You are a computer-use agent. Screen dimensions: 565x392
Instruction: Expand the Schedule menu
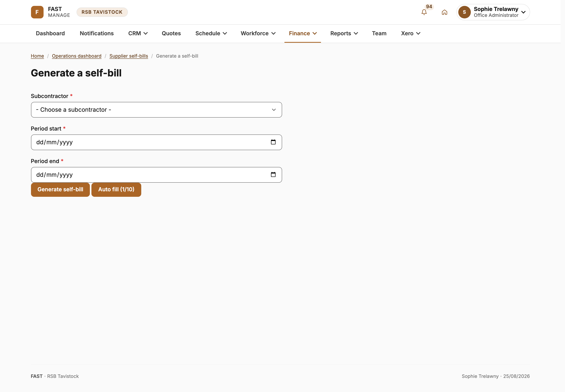pyautogui.click(x=211, y=33)
